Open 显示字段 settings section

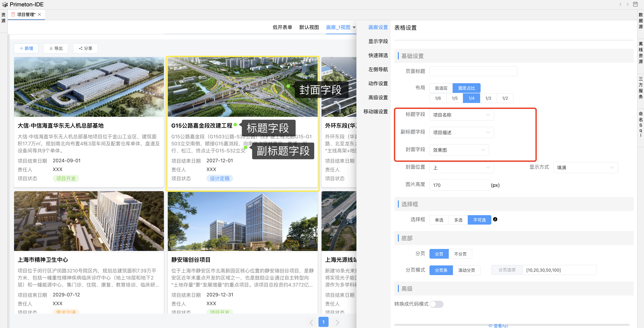378,41
